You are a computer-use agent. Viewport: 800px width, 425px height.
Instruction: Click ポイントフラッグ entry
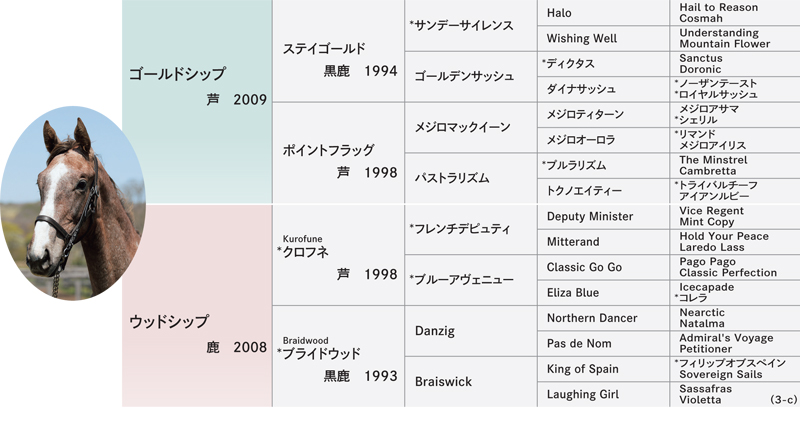click(x=339, y=153)
